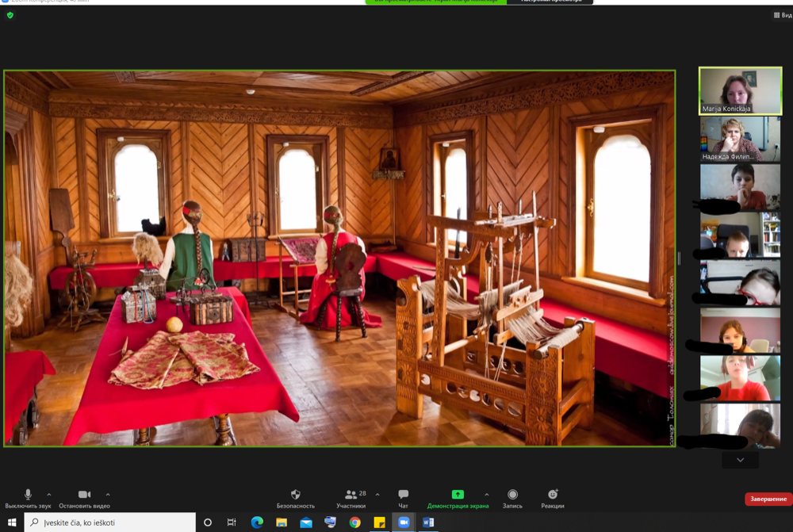Click the red Завершение end button

click(768, 499)
